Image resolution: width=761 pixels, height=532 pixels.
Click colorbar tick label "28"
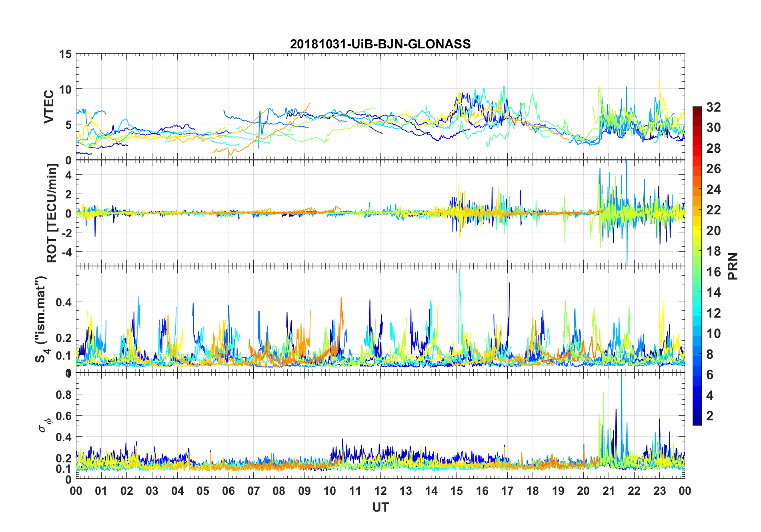[713, 148]
